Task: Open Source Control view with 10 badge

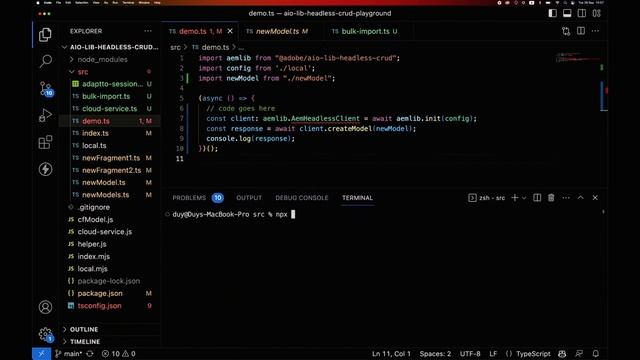Action: tap(45, 89)
